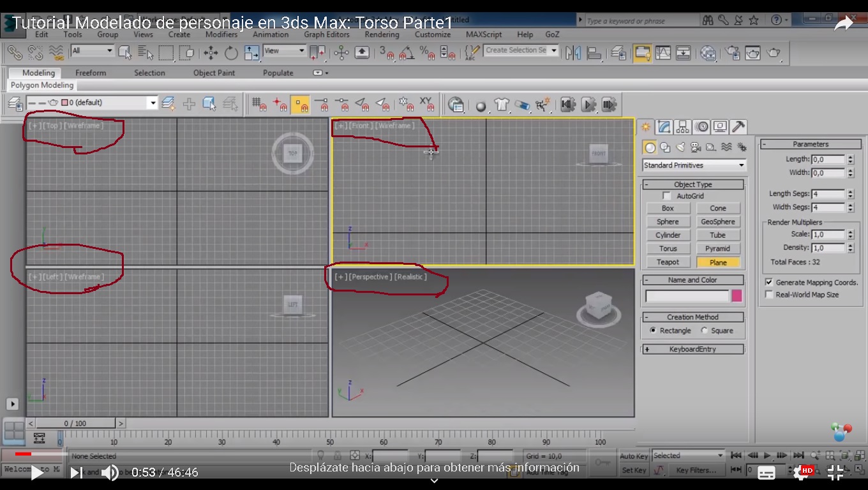Open the selection filter All dropdown
Image resolution: width=868 pixels, height=490 pixels.
pyautogui.click(x=92, y=50)
